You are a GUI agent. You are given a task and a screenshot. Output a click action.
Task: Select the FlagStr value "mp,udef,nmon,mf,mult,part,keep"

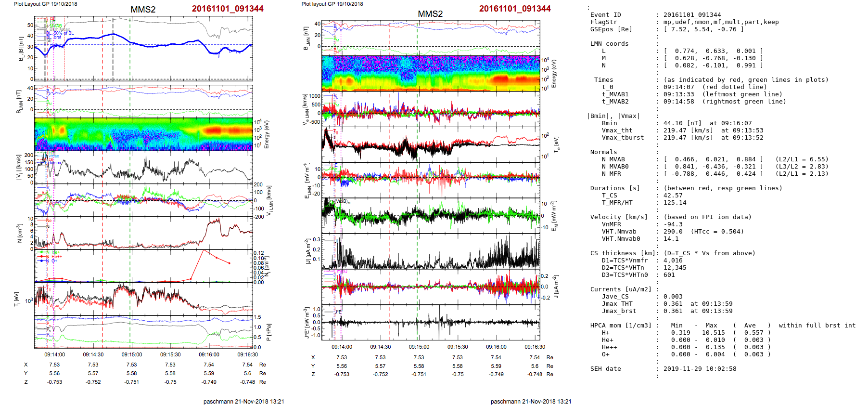click(721, 22)
